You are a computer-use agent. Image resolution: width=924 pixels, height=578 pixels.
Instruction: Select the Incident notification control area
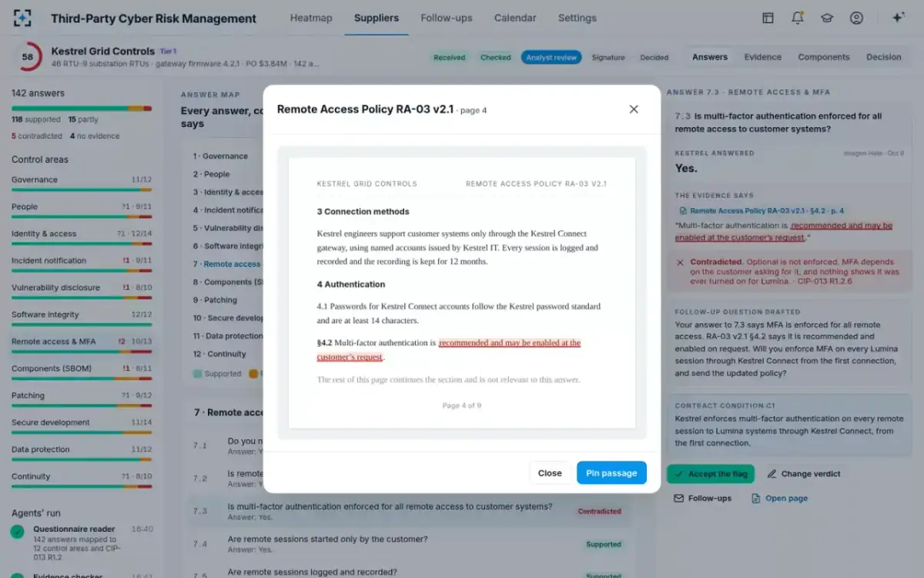click(x=82, y=263)
